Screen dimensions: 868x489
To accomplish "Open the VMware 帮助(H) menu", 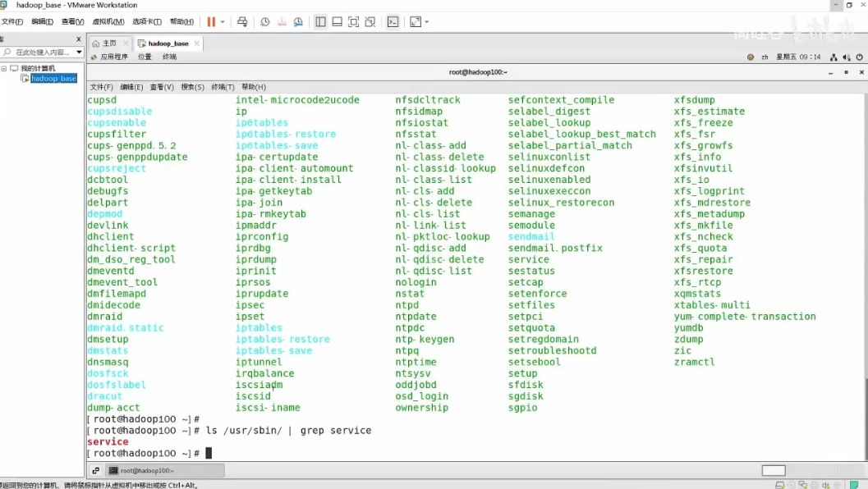I will tap(181, 21).
